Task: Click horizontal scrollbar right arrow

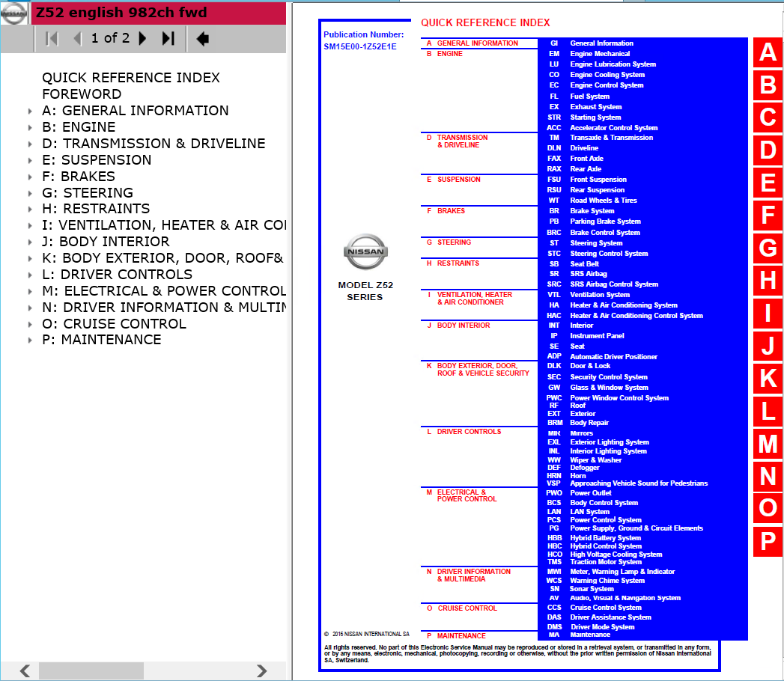Action: (x=261, y=671)
